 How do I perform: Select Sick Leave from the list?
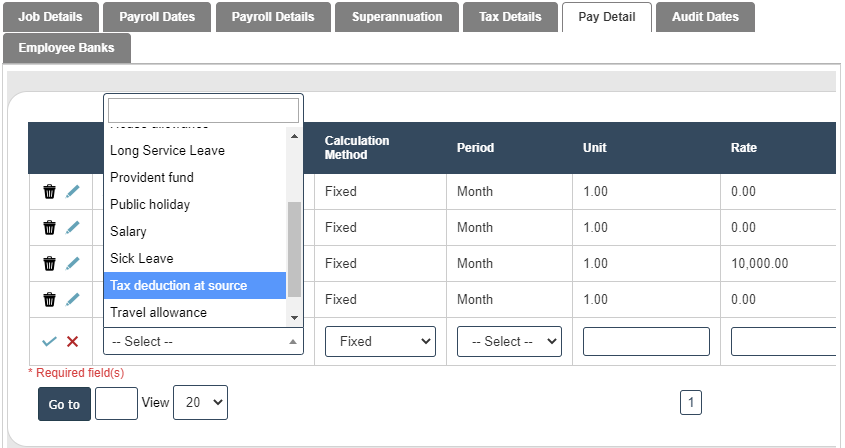pos(195,258)
